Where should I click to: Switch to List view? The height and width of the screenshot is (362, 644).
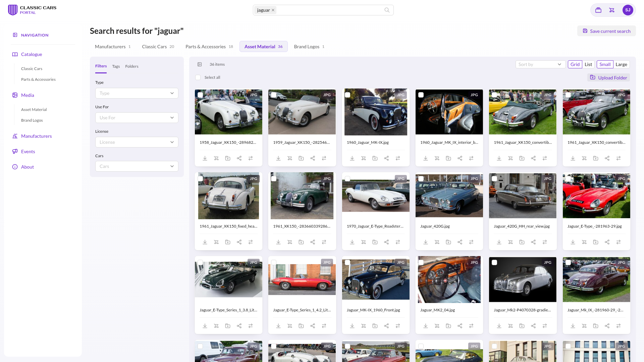(x=588, y=64)
